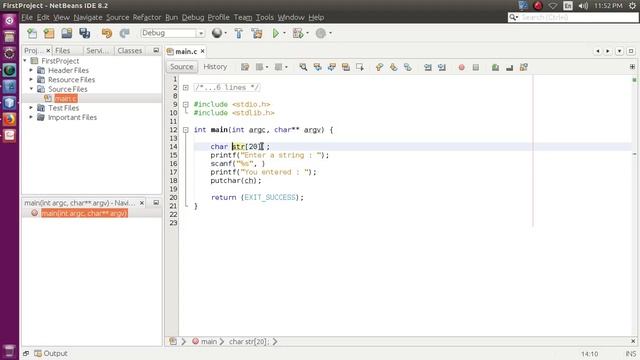The width and height of the screenshot is (640, 360).
Task: Open the File menu
Action: [x=27, y=17]
